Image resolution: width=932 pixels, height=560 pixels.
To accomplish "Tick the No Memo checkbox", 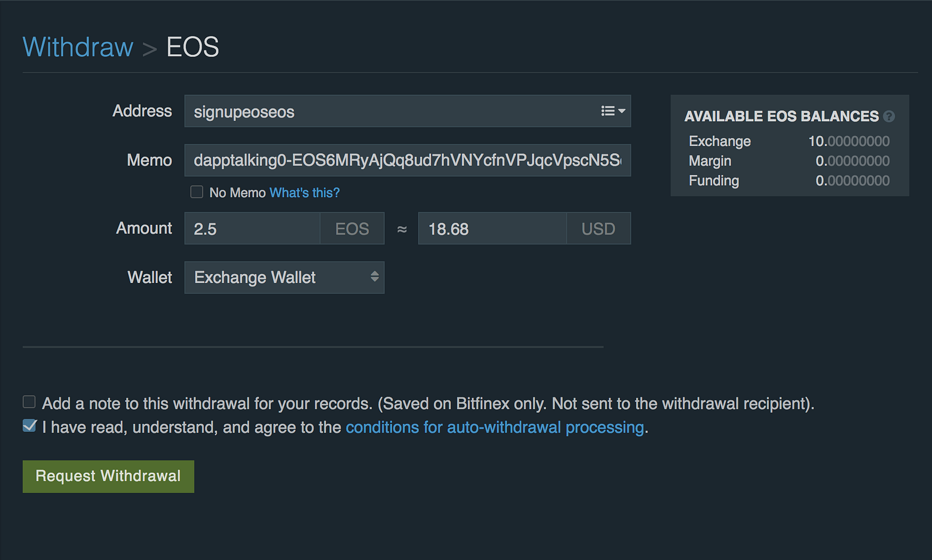I will click(197, 192).
